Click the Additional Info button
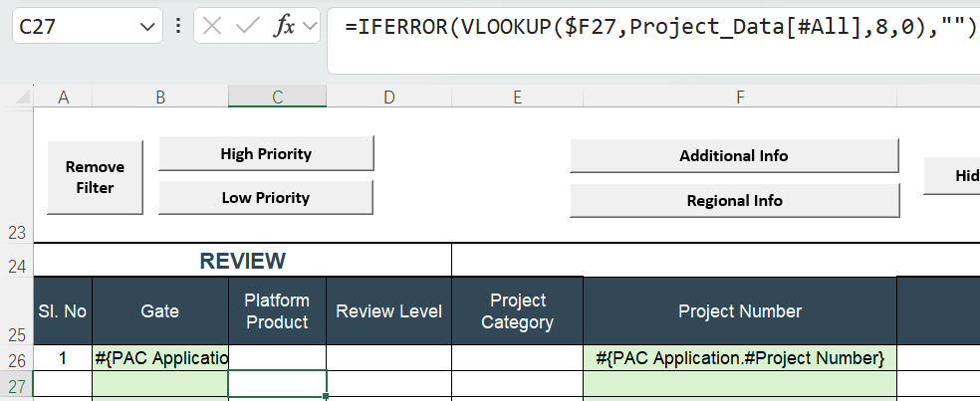The image size is (980, 401). point(734,155)
